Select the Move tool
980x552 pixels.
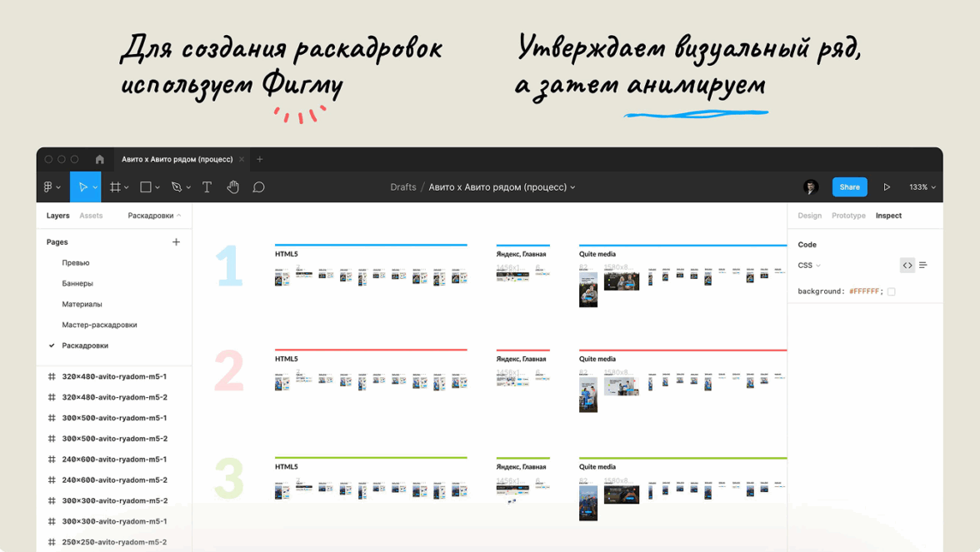coord(82,186)
